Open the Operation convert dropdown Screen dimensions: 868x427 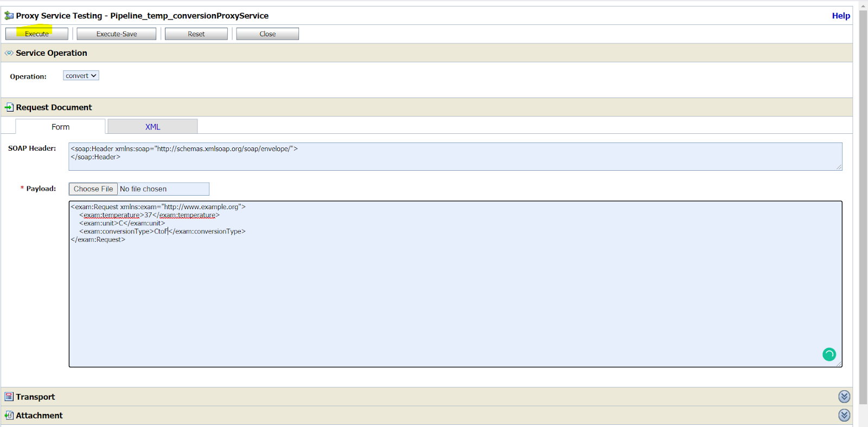pyautogui.click(x=81, y=76)
